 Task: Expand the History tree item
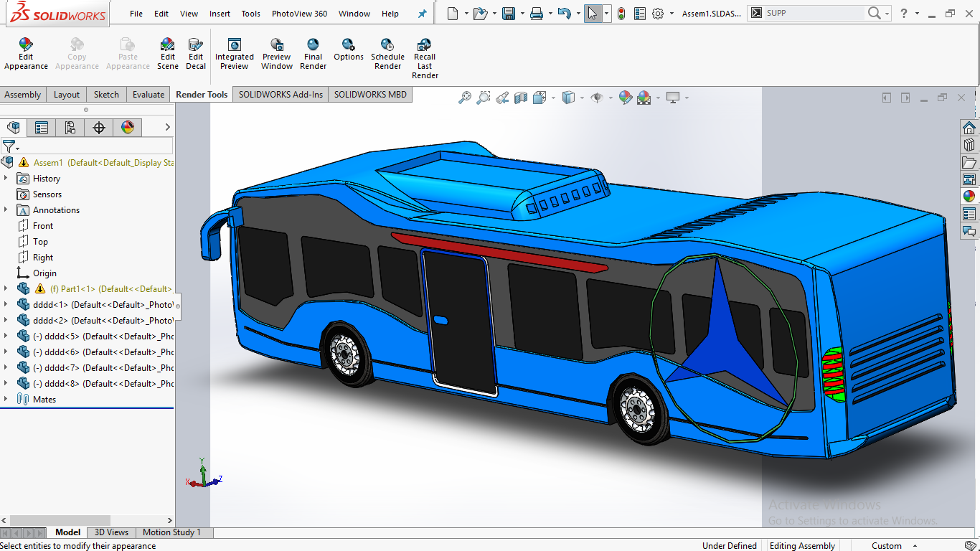(x=6, y=178)
